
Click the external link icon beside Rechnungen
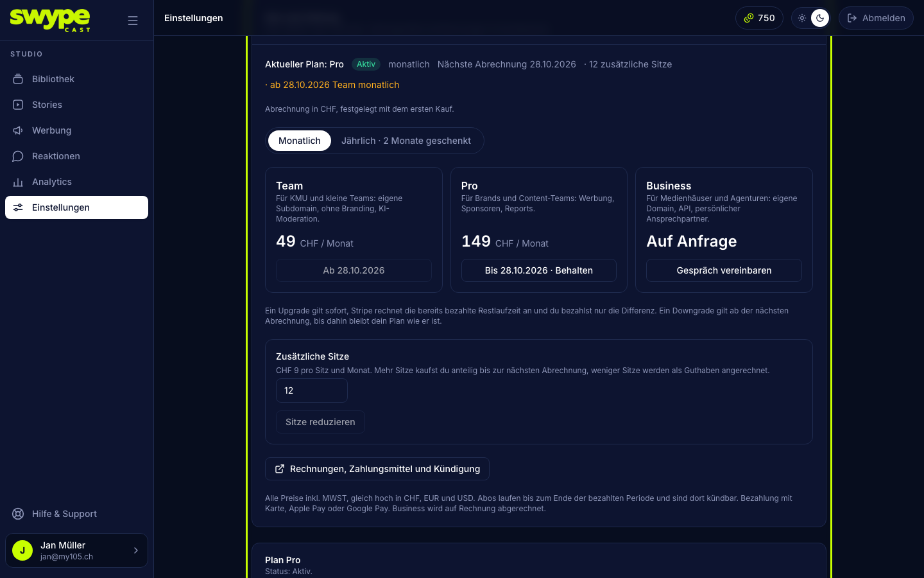pos(280,469)
